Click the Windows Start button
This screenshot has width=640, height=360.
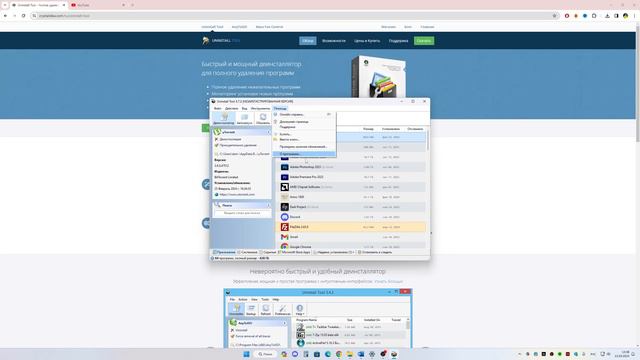[246, 354]
